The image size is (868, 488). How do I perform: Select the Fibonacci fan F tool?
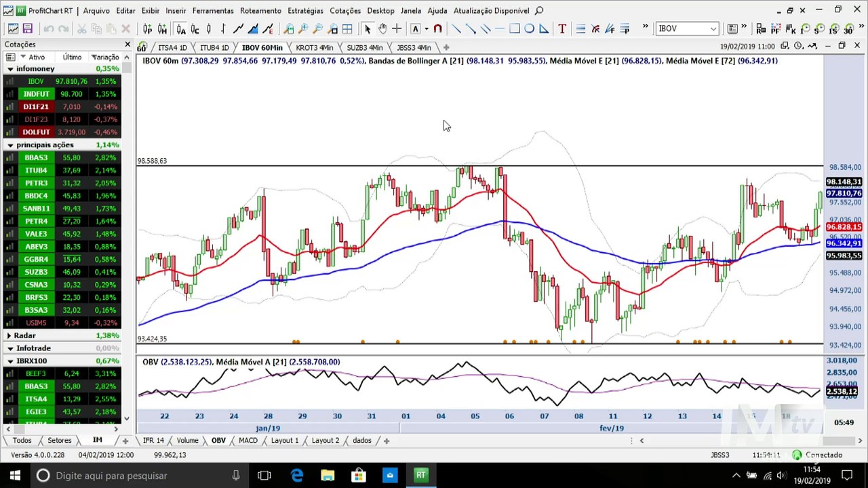pyautogui.click(x=610, y=28)
